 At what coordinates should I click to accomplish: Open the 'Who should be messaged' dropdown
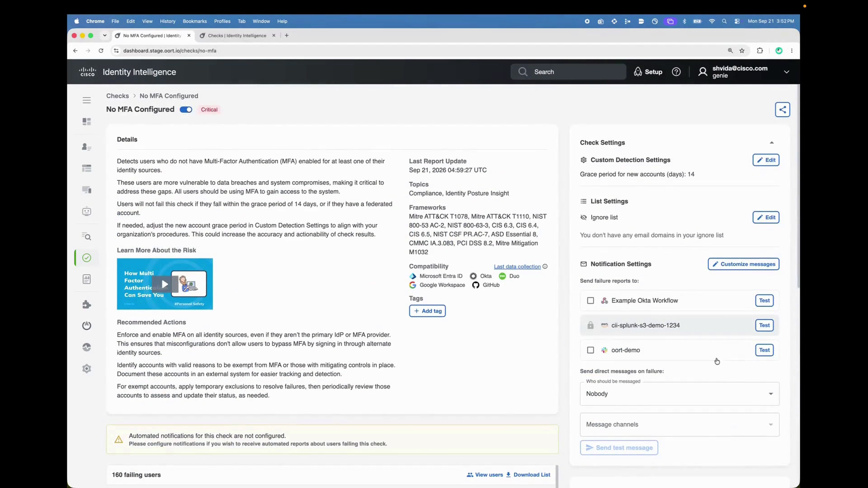(x=679, y=394)
